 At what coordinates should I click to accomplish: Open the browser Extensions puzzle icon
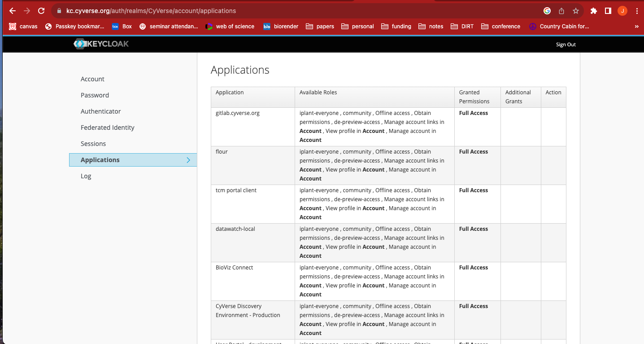pos(594,11)
